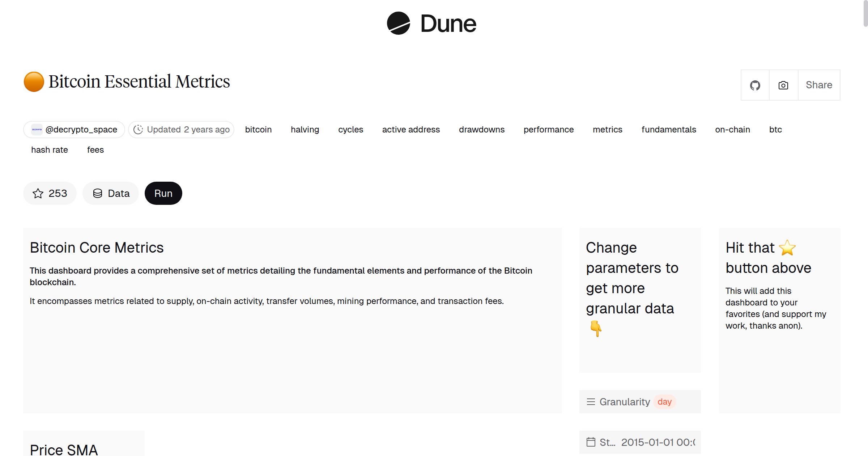
Task: Open the GitHub icon in the top right
Action: tap(755, 85)
